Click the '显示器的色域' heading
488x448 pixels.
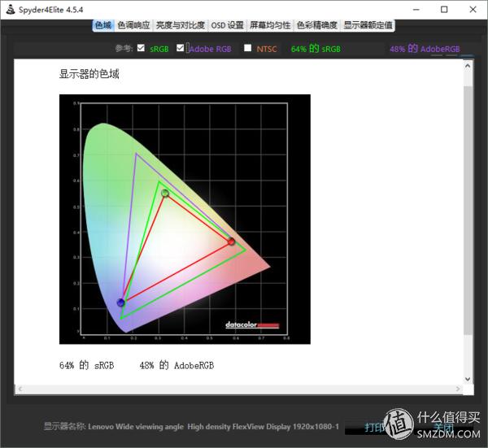tap(89, 74)
